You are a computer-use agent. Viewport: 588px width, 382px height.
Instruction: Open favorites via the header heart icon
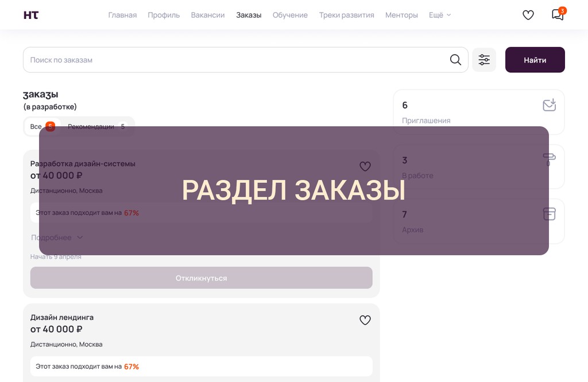click(x=528, y=15)
